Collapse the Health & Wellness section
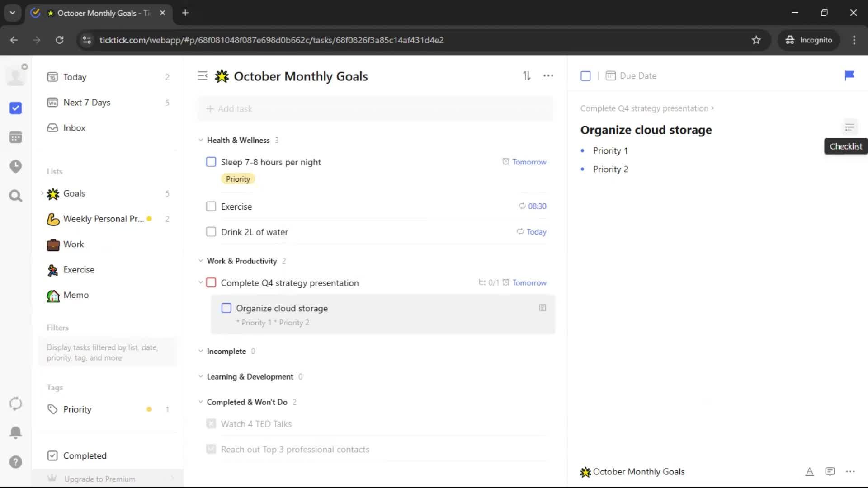 pos(201,140)
